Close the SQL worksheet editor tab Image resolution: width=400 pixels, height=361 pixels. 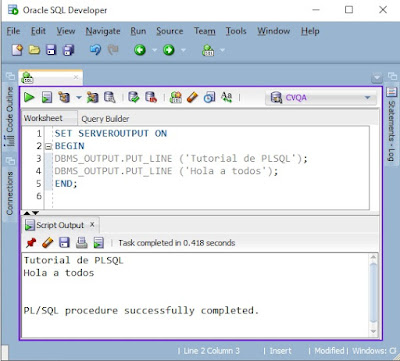tap(76, 77)
